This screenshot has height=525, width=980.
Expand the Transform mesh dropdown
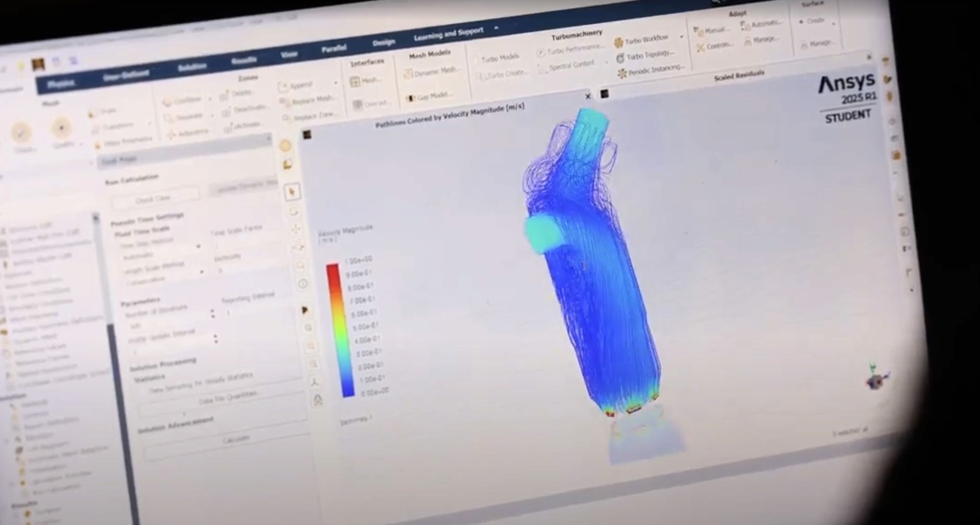coord(149,123)
